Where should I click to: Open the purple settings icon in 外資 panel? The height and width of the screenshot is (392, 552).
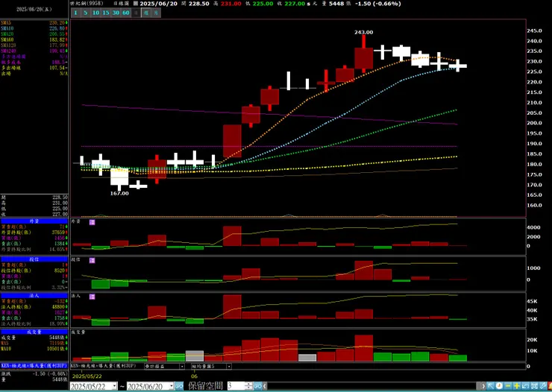pyautogui.click(x=92, y=222)
